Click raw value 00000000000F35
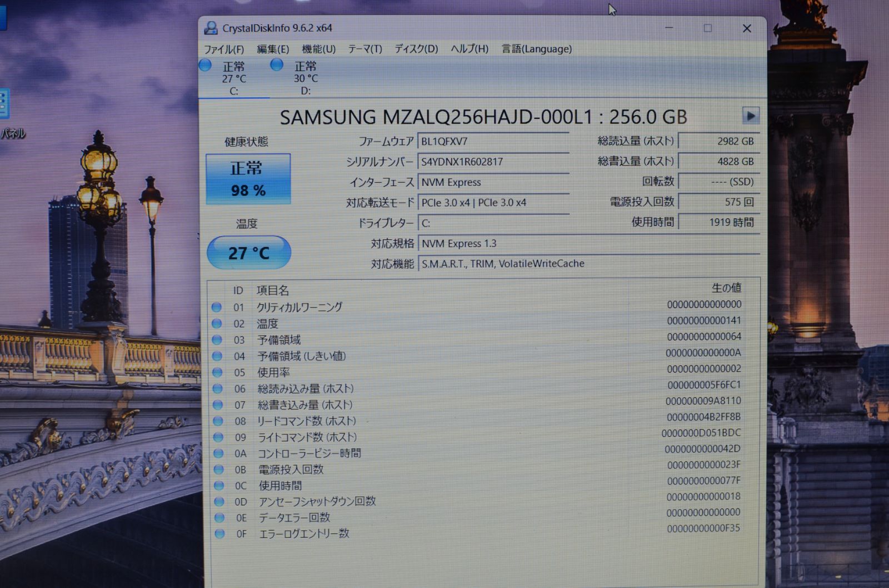This screenshot has width=889, height=588. pos(703,528)
